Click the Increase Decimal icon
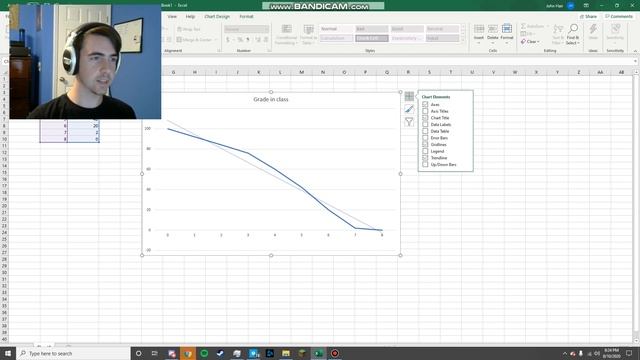 click(x=258, y=40)
